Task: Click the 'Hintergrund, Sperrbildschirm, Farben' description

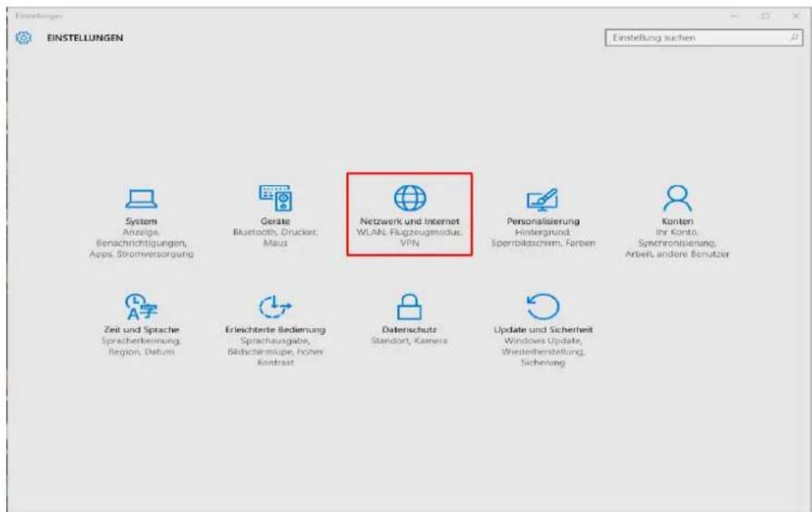Action: pos(542,238)
